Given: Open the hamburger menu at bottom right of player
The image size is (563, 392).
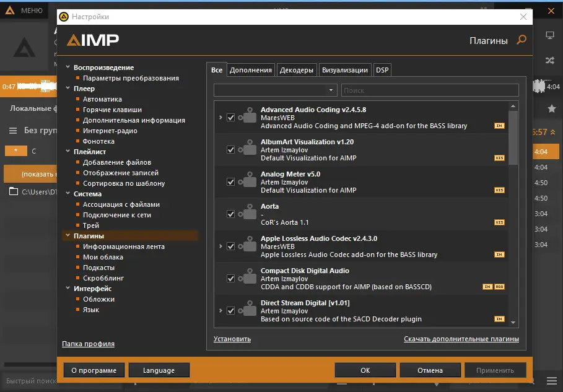Looking at the screenshot, I should pyautogui.click(x=552, y=380).
